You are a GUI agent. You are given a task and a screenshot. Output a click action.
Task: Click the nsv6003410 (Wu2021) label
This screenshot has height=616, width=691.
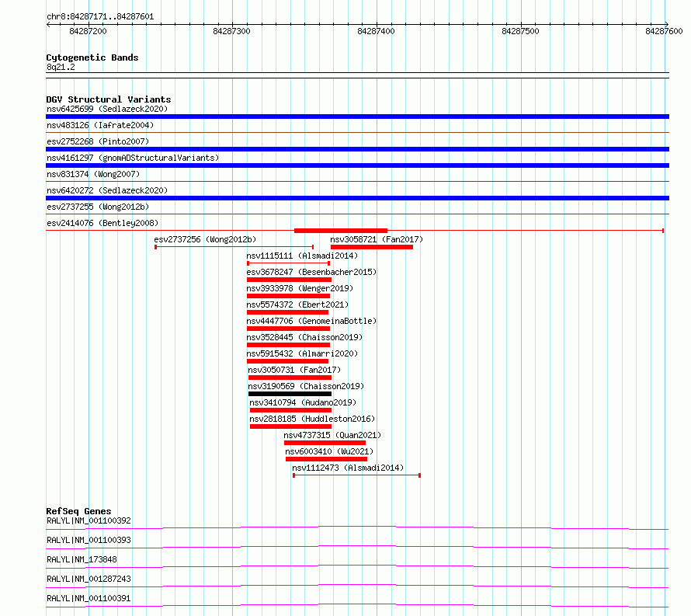(x=329, y=451)
